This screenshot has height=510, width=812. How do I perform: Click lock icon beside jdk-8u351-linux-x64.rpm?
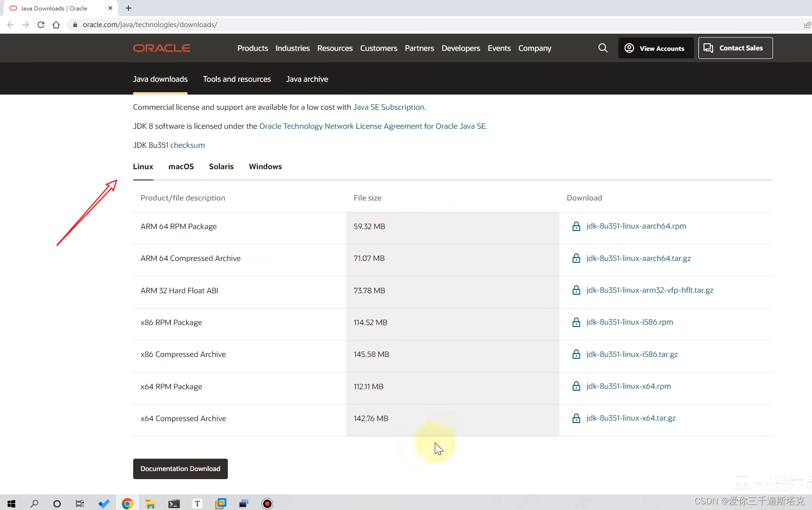point(576,386)
